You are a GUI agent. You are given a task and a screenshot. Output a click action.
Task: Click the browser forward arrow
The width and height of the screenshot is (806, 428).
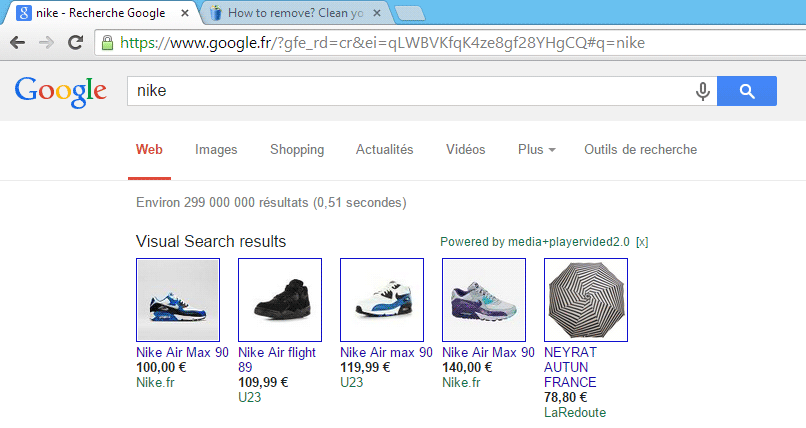[x=46, y=43]
